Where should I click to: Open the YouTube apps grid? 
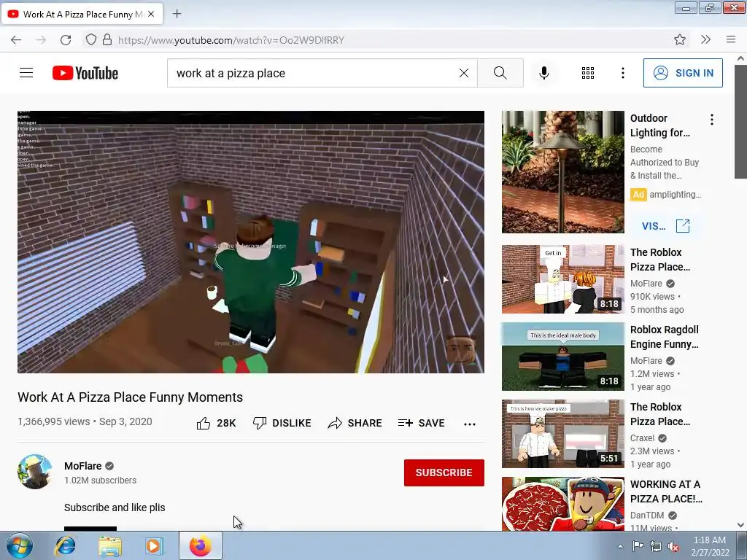(588, 73)
